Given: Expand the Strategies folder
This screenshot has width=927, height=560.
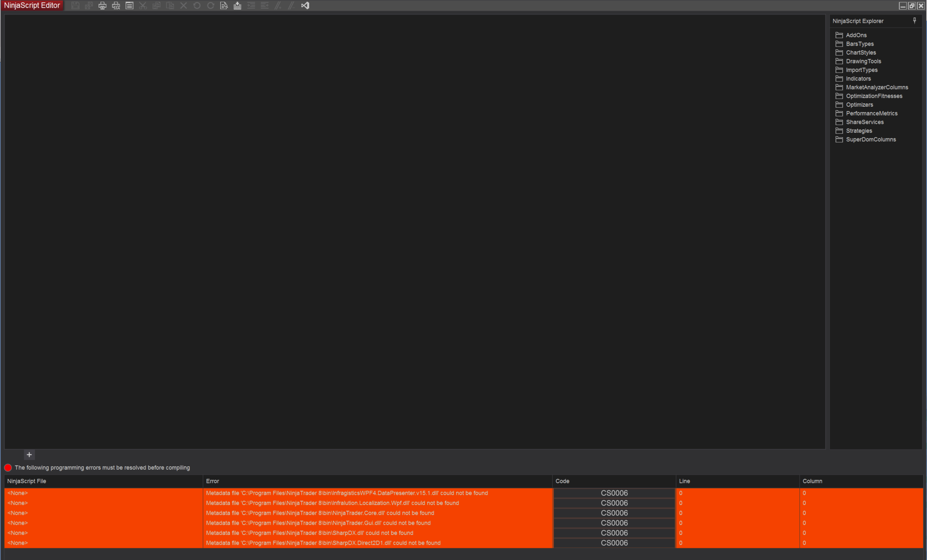Looking at the screenshot, I should (858, 131).
